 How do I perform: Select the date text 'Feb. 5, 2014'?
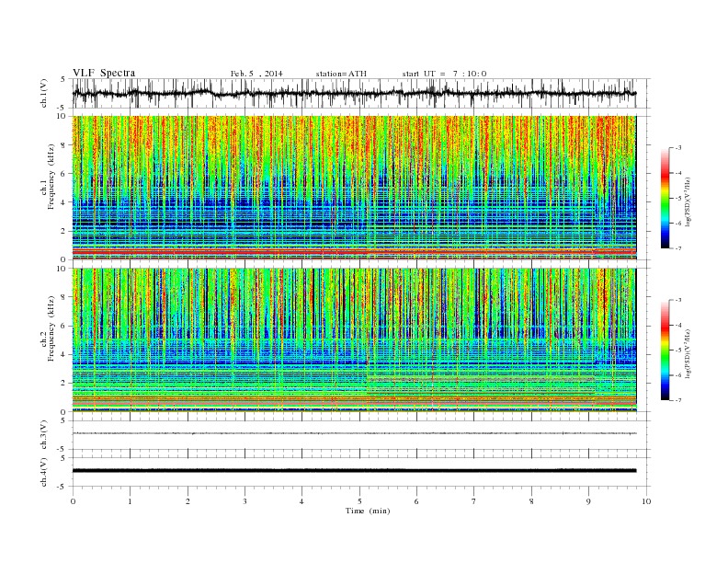click(256, 74)
